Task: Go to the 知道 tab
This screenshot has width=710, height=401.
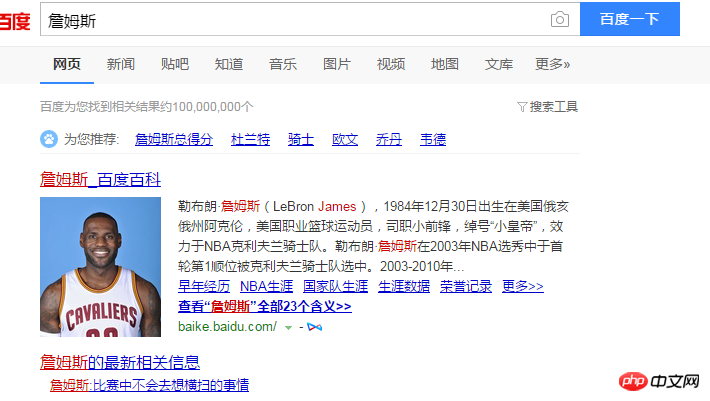Action: point(229,64)
